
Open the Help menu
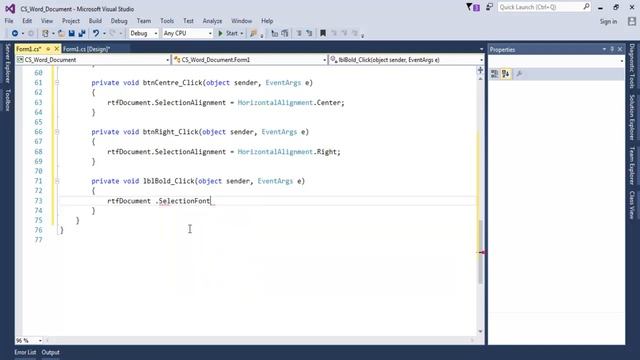pyautogui.click(x=267, y=21)
